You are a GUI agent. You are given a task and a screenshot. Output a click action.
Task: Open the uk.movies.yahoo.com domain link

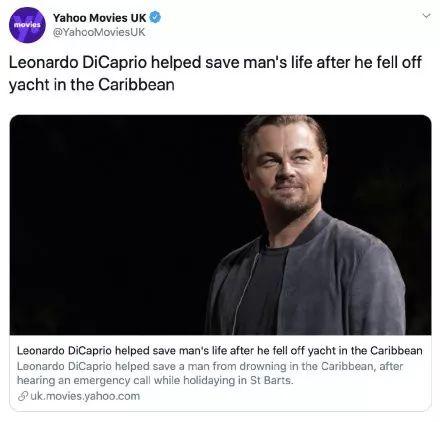[85, 396]
